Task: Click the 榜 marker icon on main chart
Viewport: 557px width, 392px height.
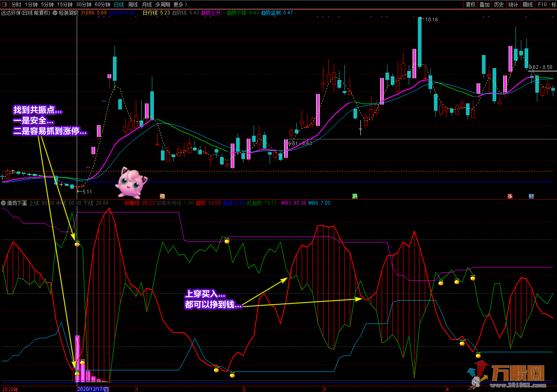Action: (162, 196)
